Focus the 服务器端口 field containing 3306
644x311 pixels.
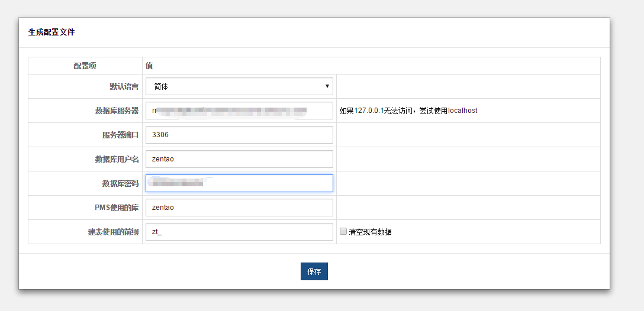239,135
